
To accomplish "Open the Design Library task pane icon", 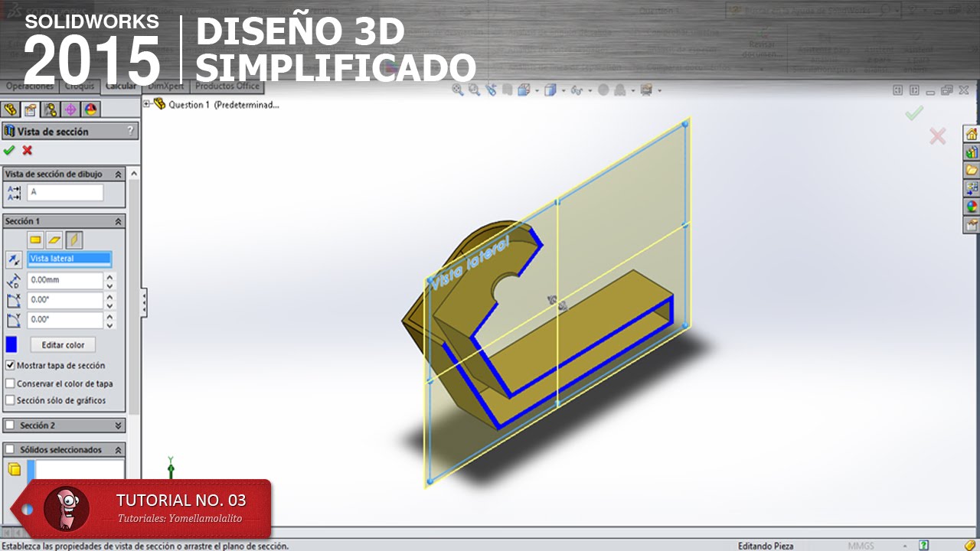I will coord(972,152).
